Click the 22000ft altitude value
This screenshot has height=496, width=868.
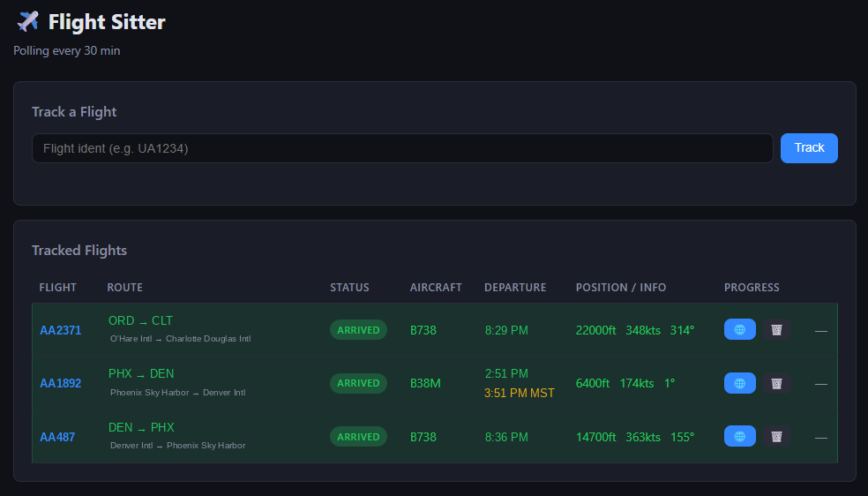[595, 330]
